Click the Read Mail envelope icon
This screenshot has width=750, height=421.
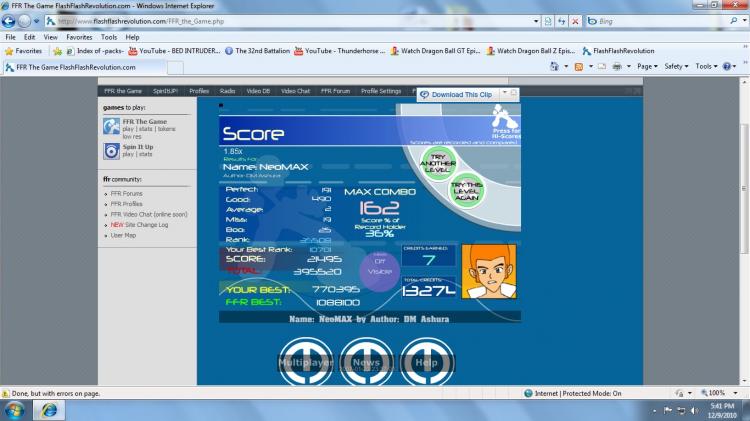[x=602, y=66]
